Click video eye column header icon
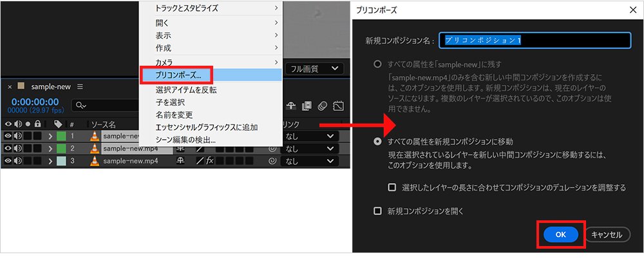This screenshot has width=644, height=268. (7, 124)
